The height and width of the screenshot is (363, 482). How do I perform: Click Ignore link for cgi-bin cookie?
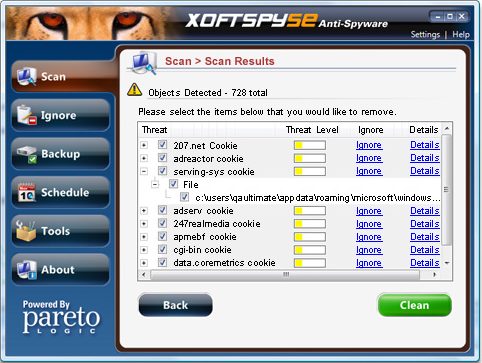coord(369,250)
